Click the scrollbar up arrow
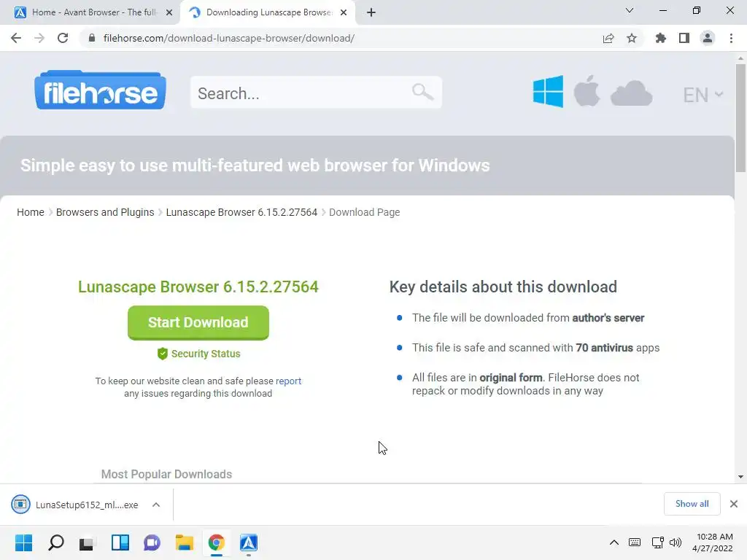Viewport: 747px width, 560px height. click(x=740, y=58)
